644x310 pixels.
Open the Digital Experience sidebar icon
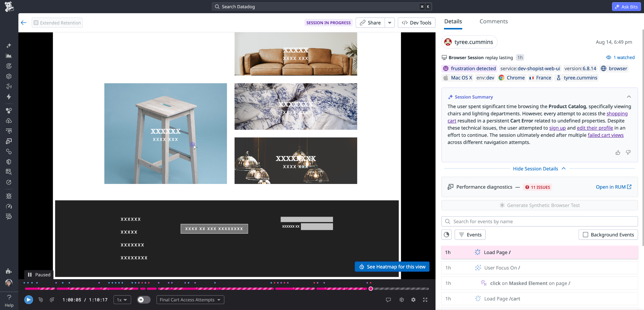9,141
